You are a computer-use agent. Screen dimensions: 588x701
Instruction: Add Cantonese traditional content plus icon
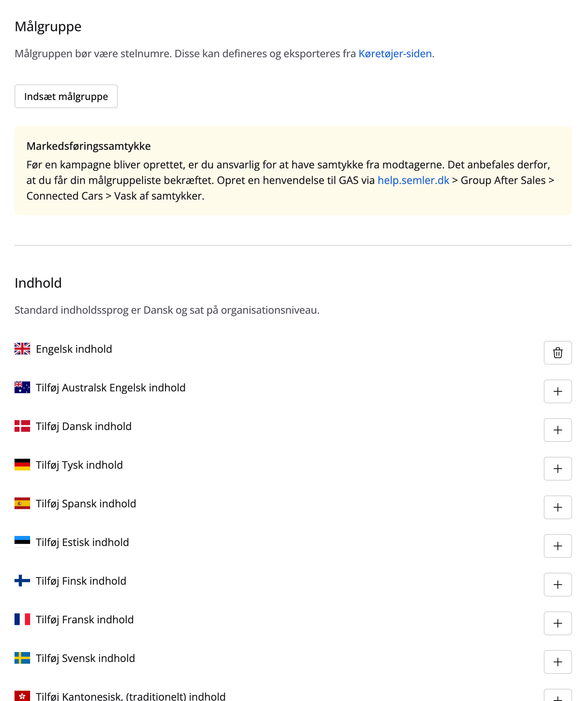(x=558, y=697)
